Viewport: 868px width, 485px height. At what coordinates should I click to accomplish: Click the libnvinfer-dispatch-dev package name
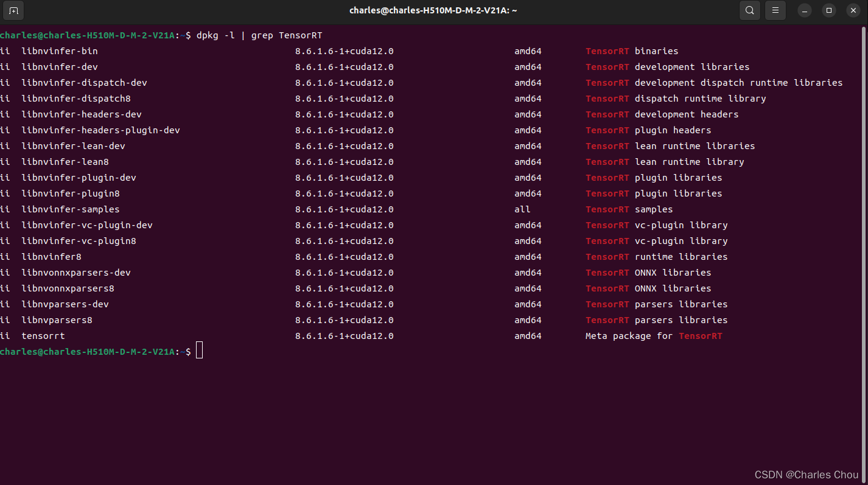84,83
